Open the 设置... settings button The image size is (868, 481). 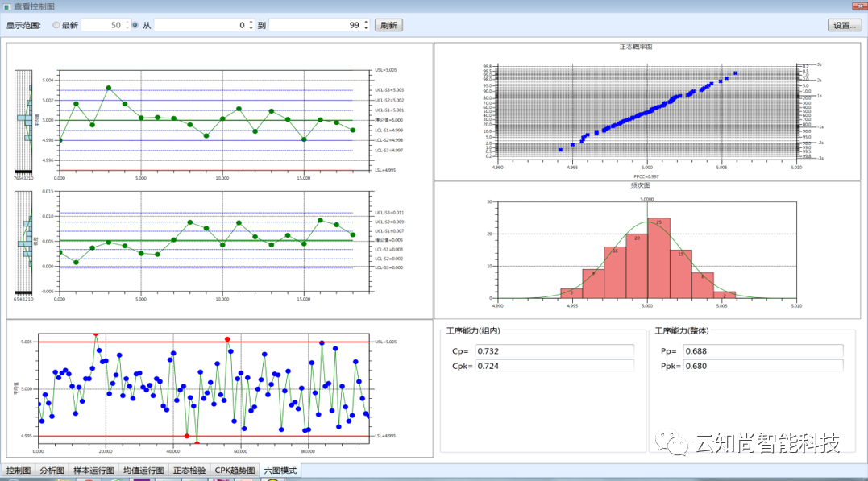(x=844, y=25)
